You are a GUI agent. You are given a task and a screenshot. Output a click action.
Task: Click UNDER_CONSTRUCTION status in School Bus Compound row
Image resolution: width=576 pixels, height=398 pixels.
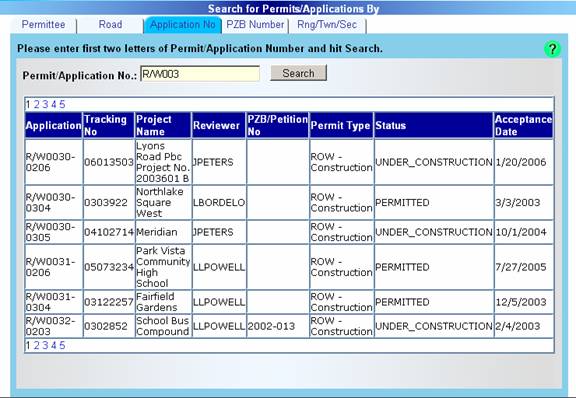tap(434, 326)
